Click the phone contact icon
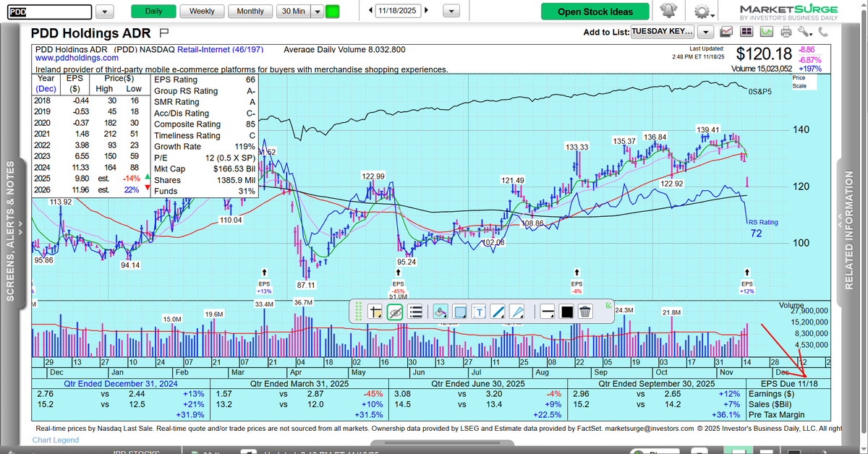868x454 pixels. tap(822, 33)
